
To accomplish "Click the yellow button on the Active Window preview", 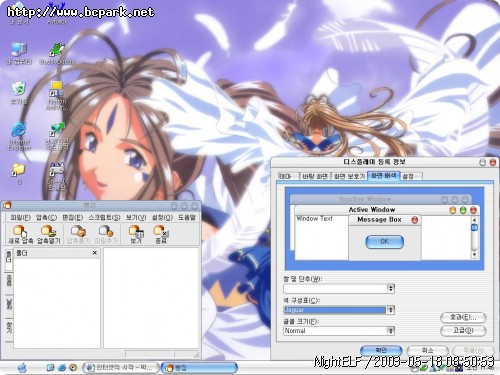I will [453, 210].
